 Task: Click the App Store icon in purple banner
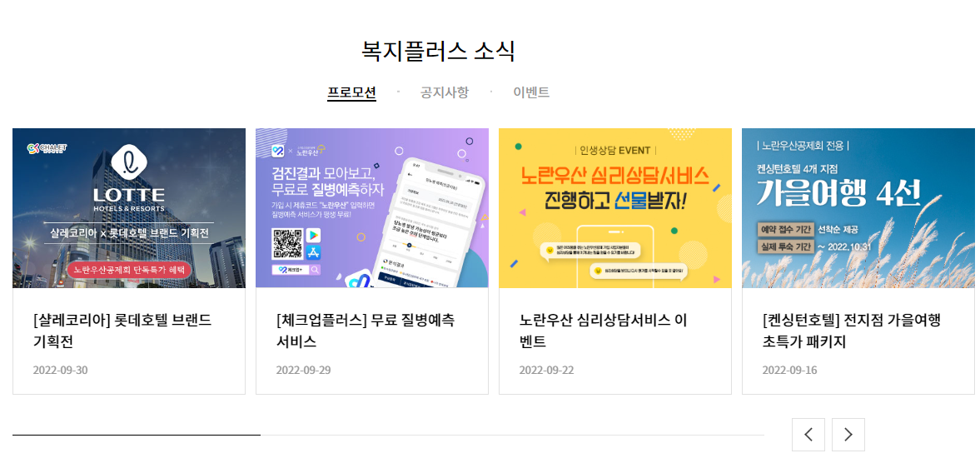pyautogui.click(x=313, y=252)
